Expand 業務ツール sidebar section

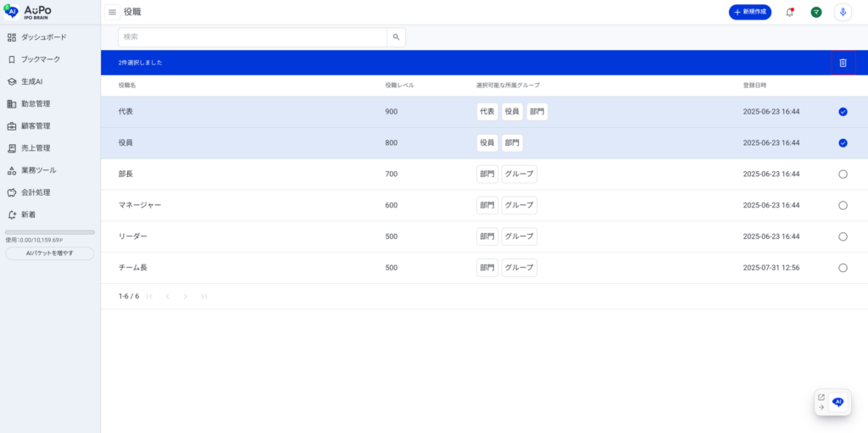38,170
